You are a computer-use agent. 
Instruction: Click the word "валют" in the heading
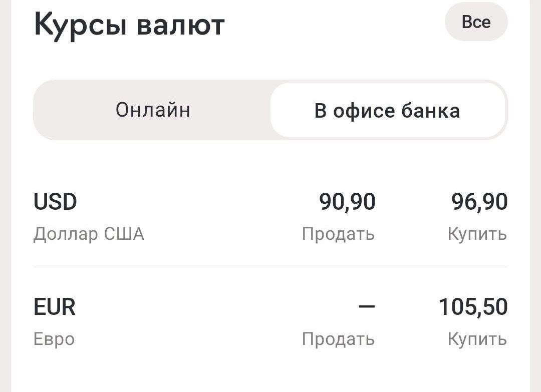coord(180,25)
